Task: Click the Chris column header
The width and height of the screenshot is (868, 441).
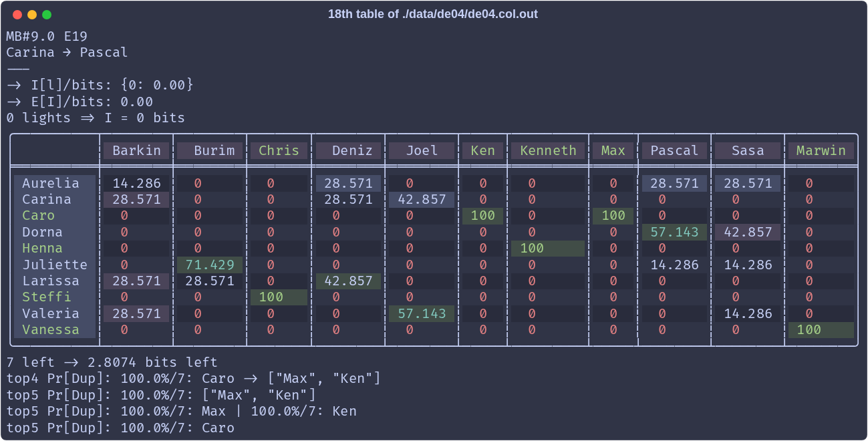Action: coord(279,150)
